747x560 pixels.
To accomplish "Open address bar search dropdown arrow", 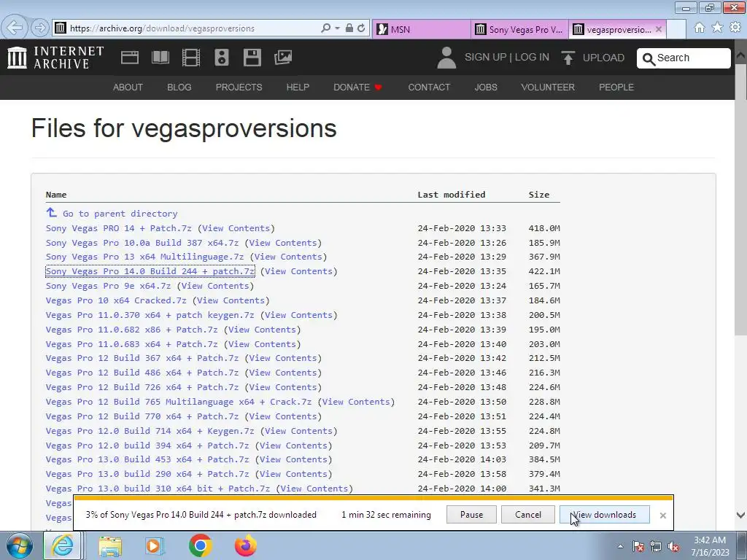I will (337, 28).
